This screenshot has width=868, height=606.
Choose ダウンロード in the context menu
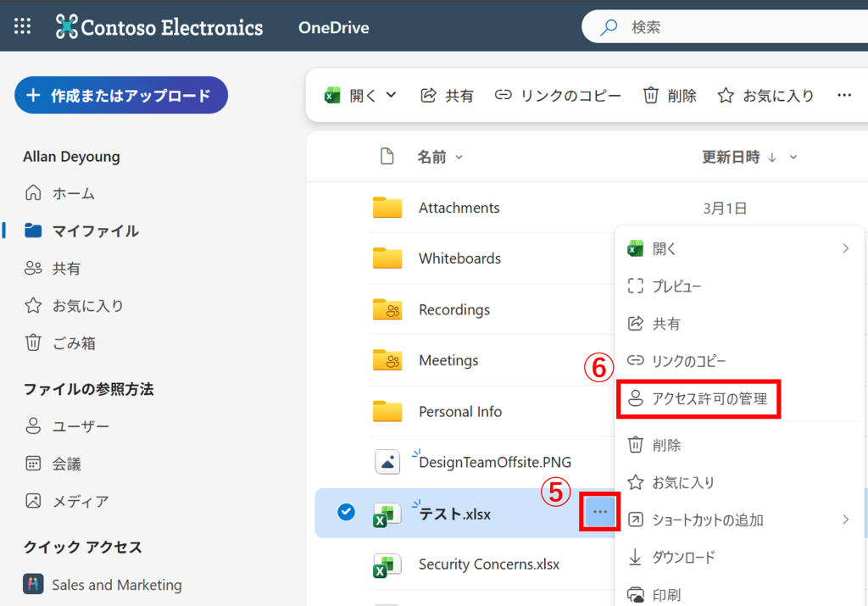683,557
